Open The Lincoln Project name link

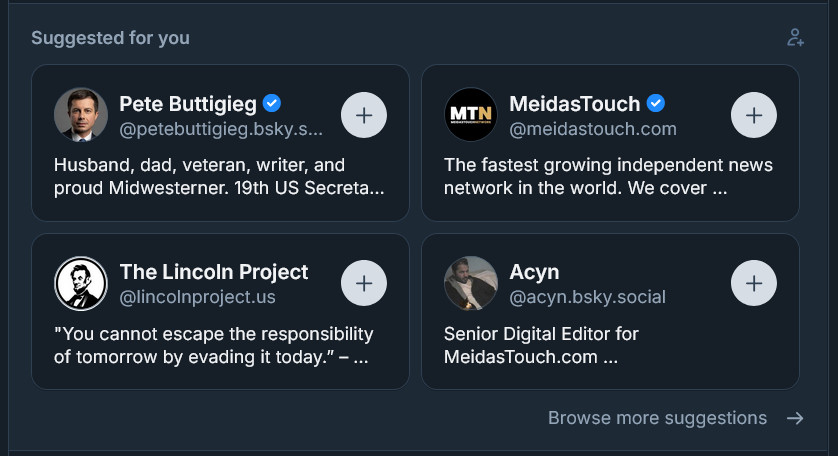[214, 272]
